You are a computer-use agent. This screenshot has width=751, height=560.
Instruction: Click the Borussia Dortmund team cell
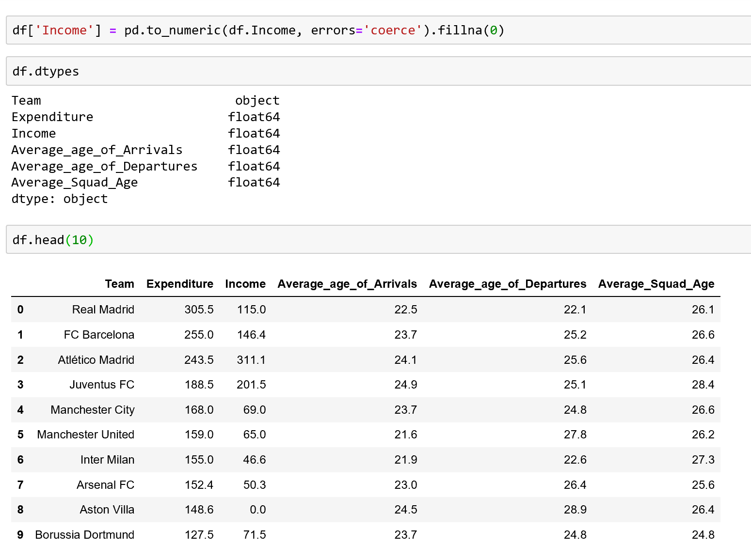tap(85, 535)
